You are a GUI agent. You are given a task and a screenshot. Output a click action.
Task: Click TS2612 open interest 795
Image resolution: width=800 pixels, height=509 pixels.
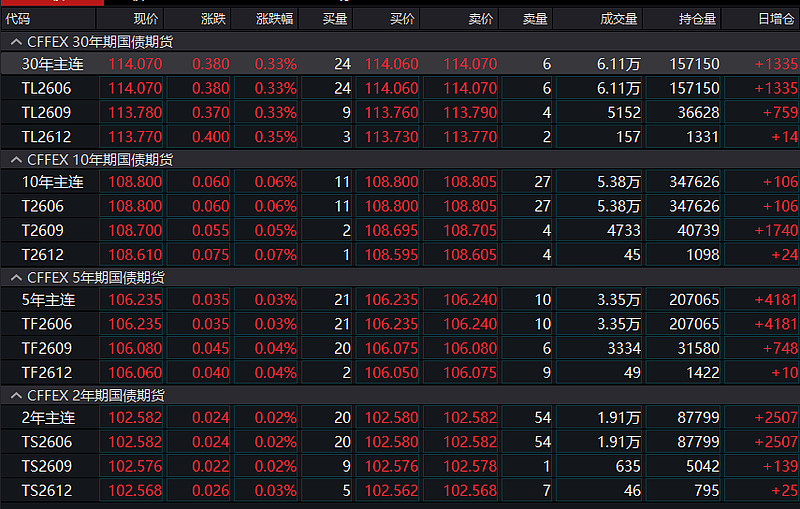point(707,490)
